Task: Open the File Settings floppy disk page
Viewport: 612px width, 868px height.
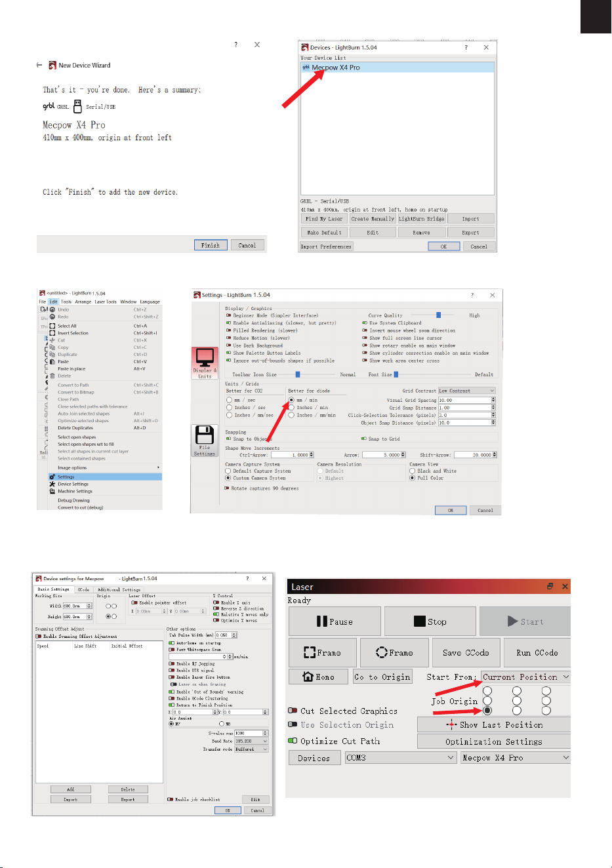Action: point(205,441)
